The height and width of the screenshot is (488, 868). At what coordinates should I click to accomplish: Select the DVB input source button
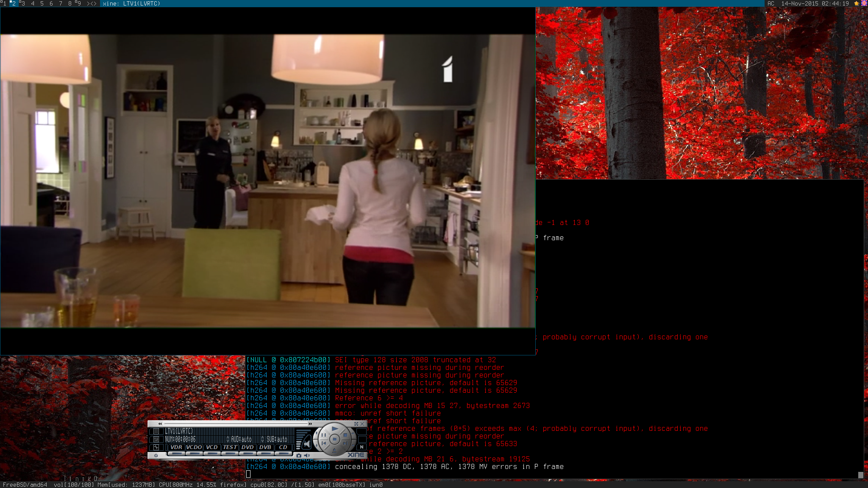[265, 447]
